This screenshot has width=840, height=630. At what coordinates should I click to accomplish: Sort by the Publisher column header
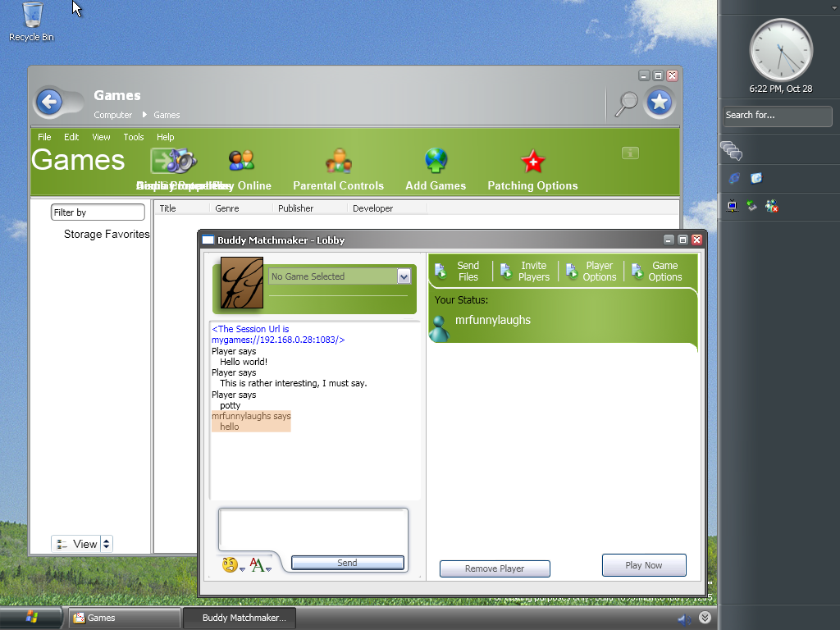click(x=310, y=208)
